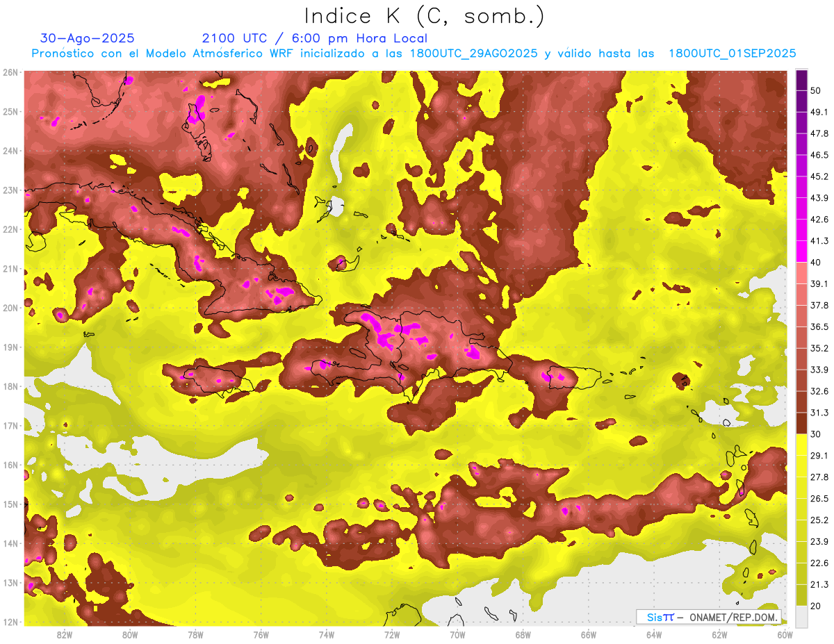Screen dimensions: 834x644
Task: Click the 40 value on the color scale
Action: point(816,262)
